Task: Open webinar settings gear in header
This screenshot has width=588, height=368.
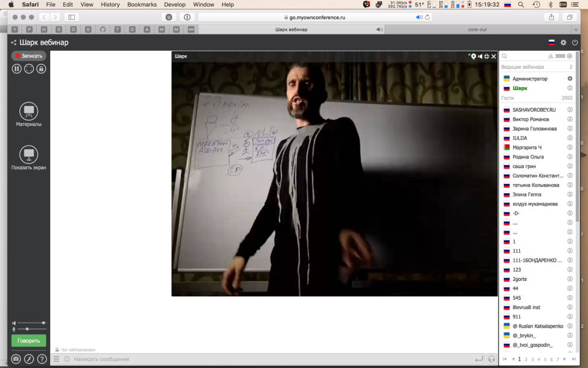Action: (563, 42)
